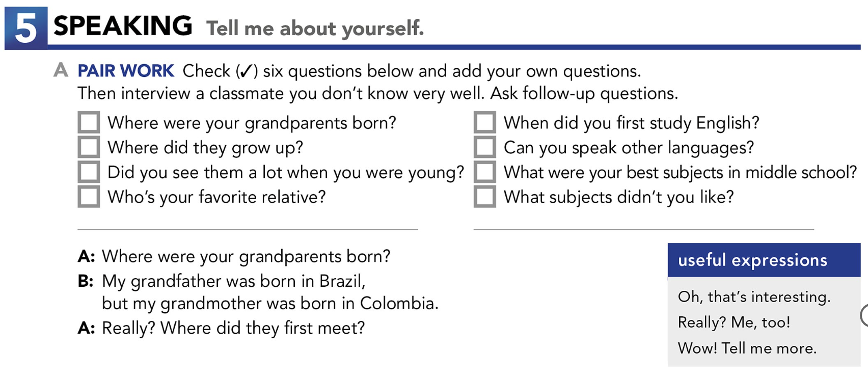This screenshot has height=379, width=868.
Task: Check 'Can you speak other languages?' box
Action: 484,147
